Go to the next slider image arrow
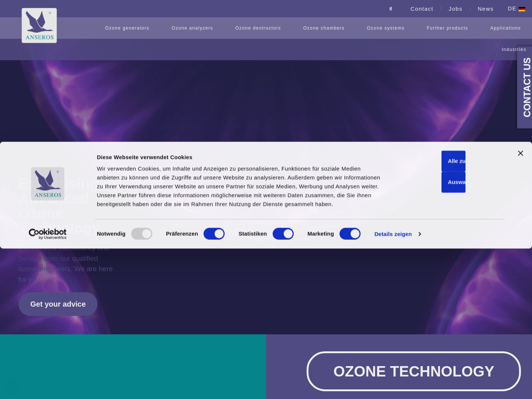The image size is (532, 399). click(x=525, y=186)
